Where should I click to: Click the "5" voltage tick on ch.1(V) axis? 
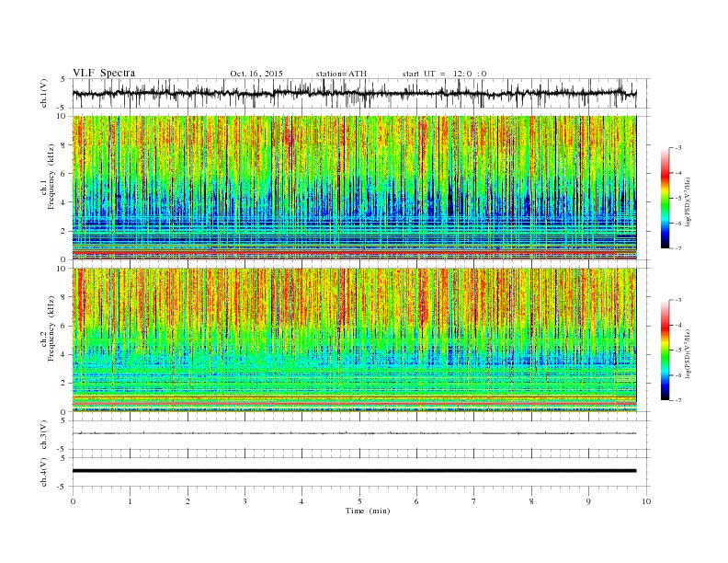pyautogui.click(x=63, y=79)
